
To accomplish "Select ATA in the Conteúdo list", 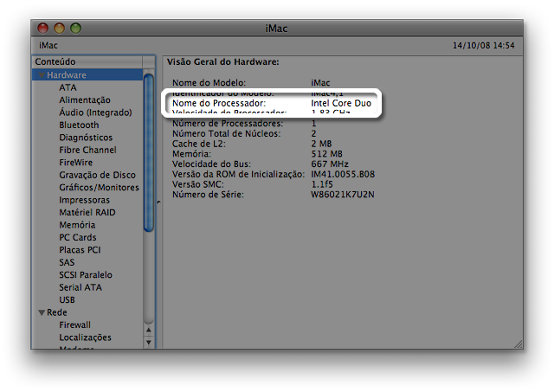I will pyautogui.click(x=68, y=87).
